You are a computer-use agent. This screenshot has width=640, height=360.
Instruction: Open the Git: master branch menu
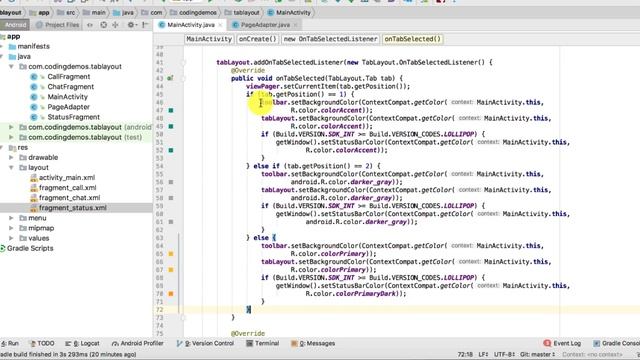(537, 354)
